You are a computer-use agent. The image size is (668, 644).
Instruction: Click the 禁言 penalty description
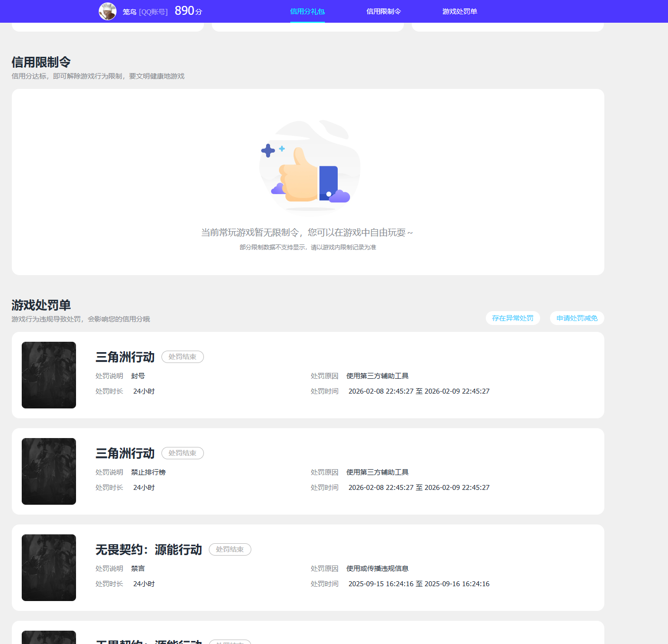(138, 568)
